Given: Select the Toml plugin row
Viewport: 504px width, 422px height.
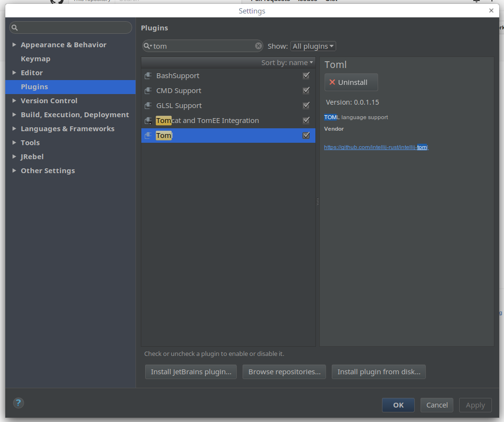Looking at the screenshot, I should tap(228, 136).
